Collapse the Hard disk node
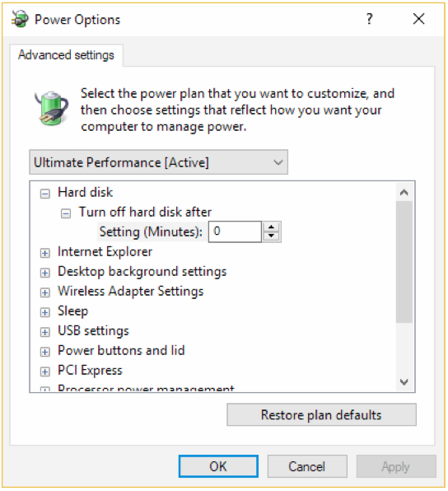 [x=44, y=194]
